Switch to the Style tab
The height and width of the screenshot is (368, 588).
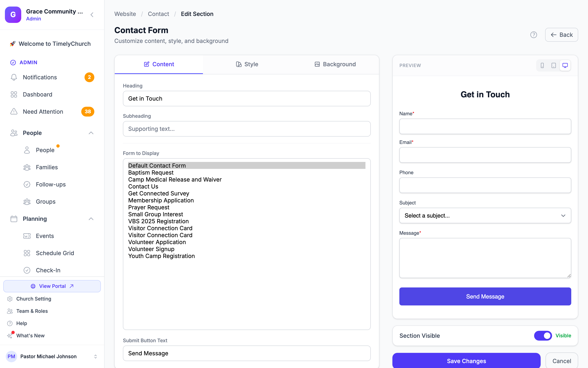point(247,64)
